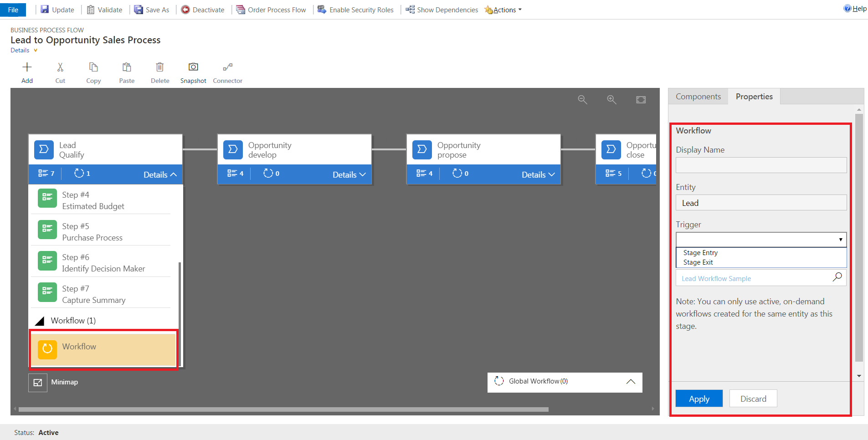Expand the Global Workflow panel chevron
The image size is (868, 440).
[x=631, y=382]
